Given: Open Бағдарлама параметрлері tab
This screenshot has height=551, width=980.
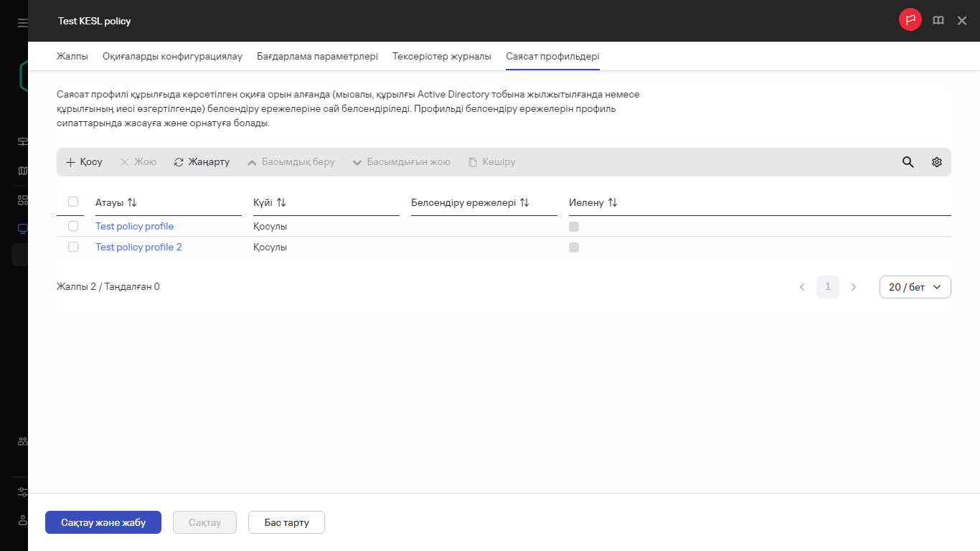Looking at the screenshot, I should (317, 57).
